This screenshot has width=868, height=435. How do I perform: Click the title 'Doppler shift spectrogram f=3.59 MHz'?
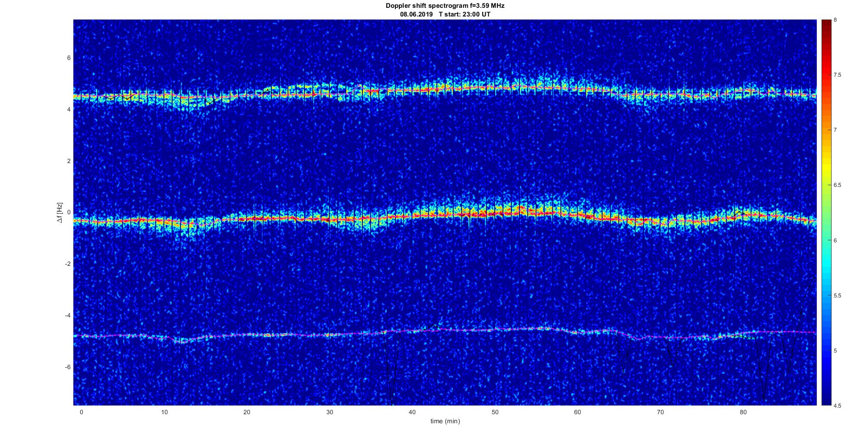[x=445, y=6]
